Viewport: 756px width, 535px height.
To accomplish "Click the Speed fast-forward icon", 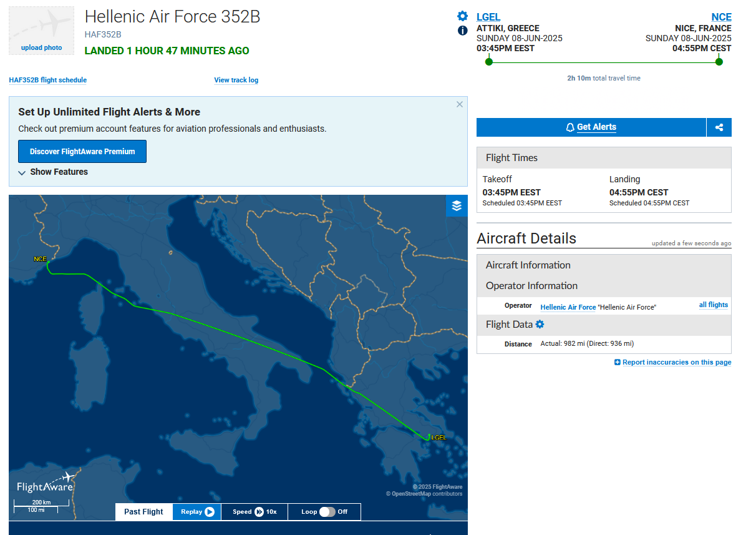I will (x=259, y=512).
